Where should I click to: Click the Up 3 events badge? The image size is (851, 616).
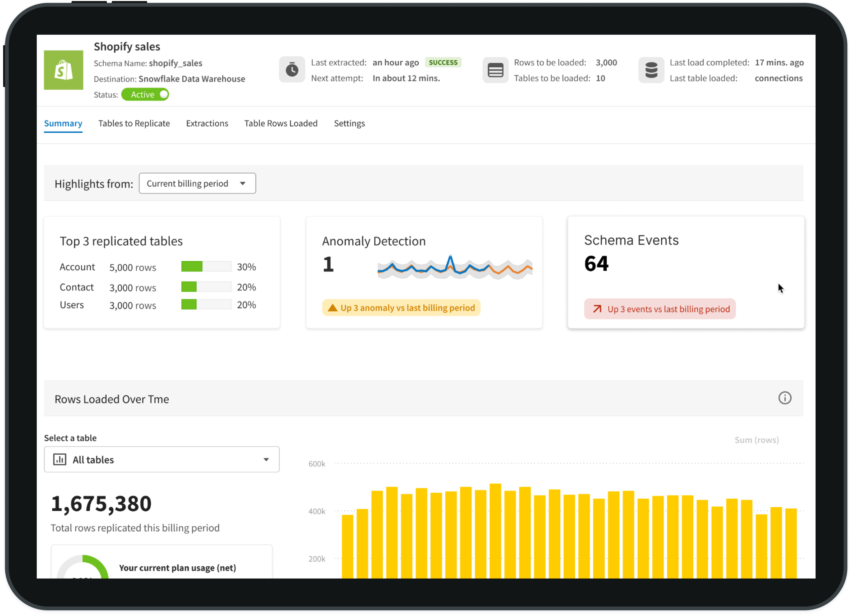point(660,309)
